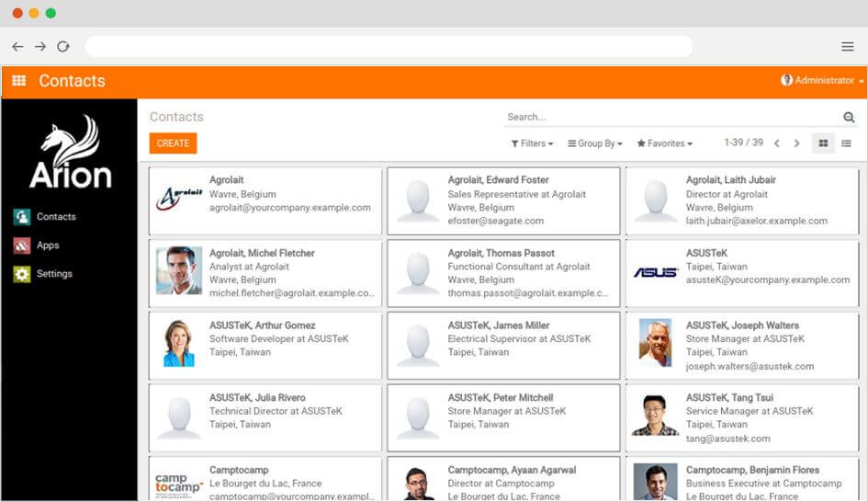Click email agrolait@yourcompany.example.com

click(x=289, y=208)
